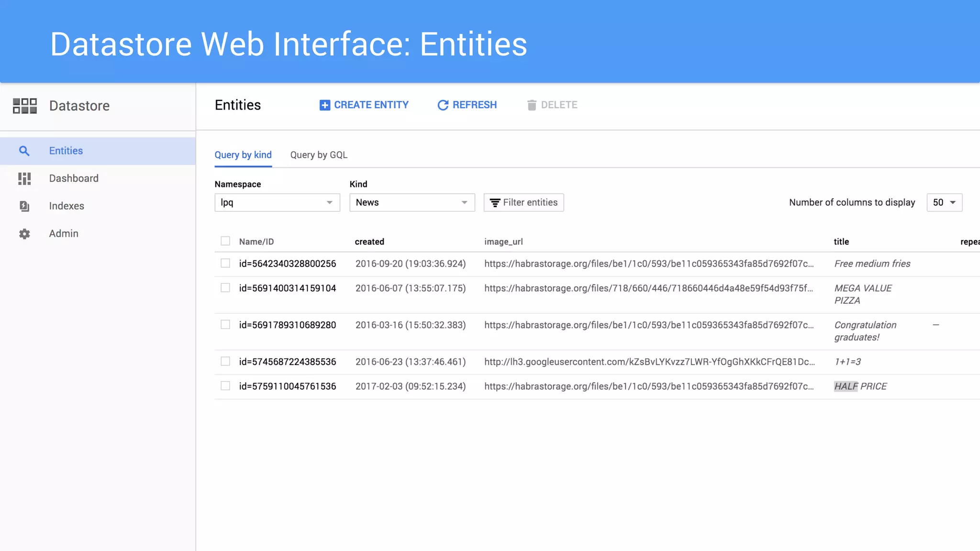Sort by the created column header
980x551 pixels.
[369, 242]
